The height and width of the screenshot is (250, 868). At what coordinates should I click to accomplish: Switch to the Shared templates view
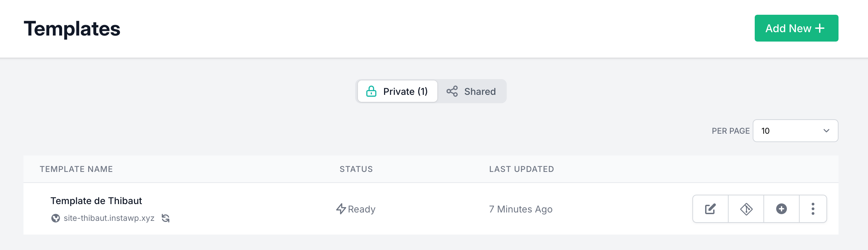click(473, 91)
